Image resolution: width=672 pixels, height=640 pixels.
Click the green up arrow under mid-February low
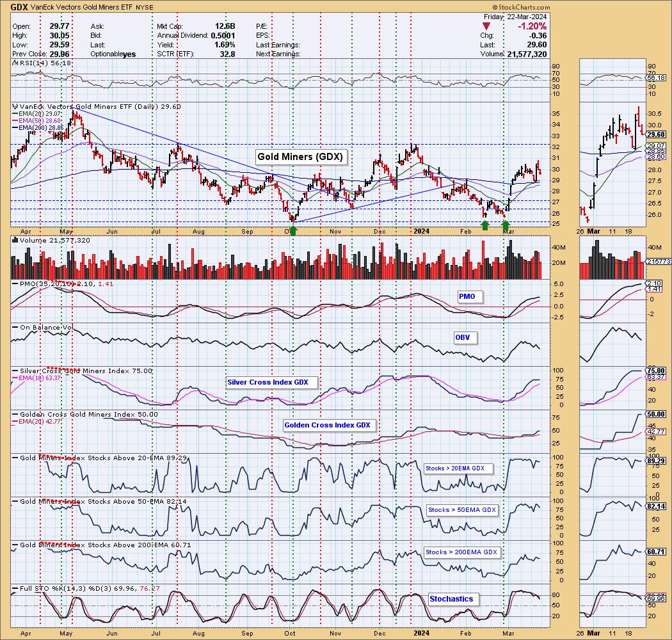pos(484,225)
